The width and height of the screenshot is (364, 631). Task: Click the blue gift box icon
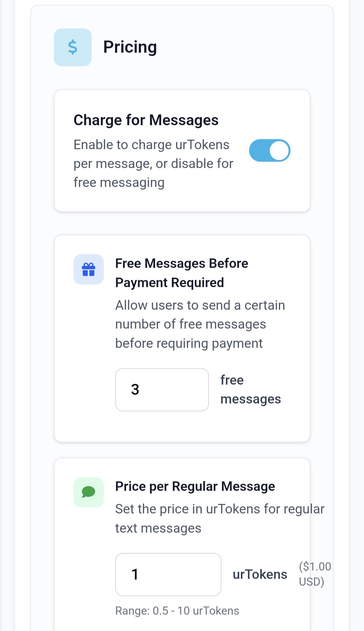tap(89, 269)
